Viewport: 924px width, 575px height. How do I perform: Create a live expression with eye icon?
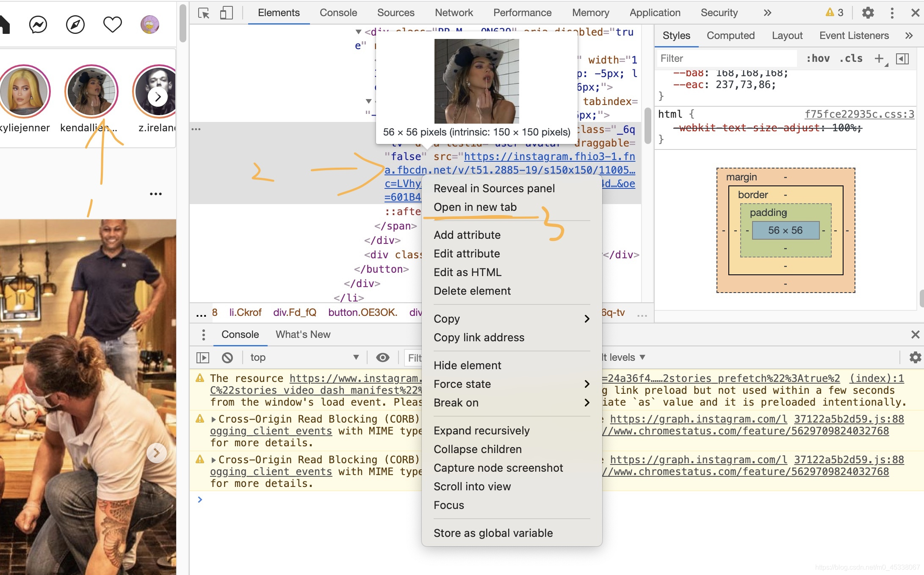(383, 358)
